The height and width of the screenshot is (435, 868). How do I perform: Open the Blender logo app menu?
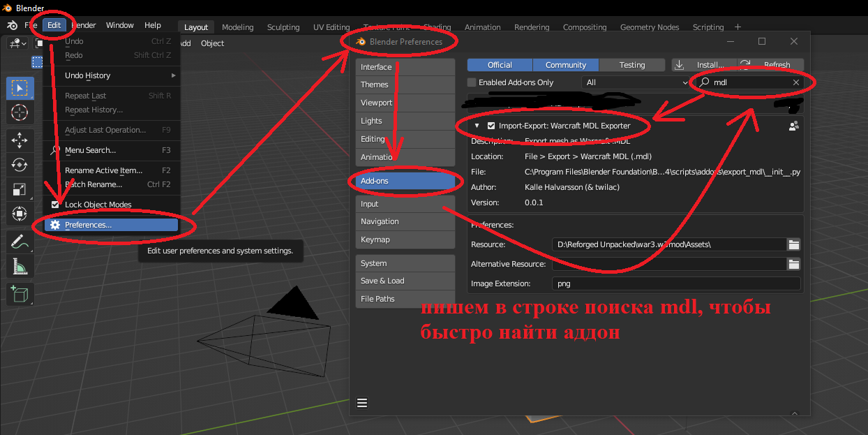pyautogui.click(x=13, y=25)
